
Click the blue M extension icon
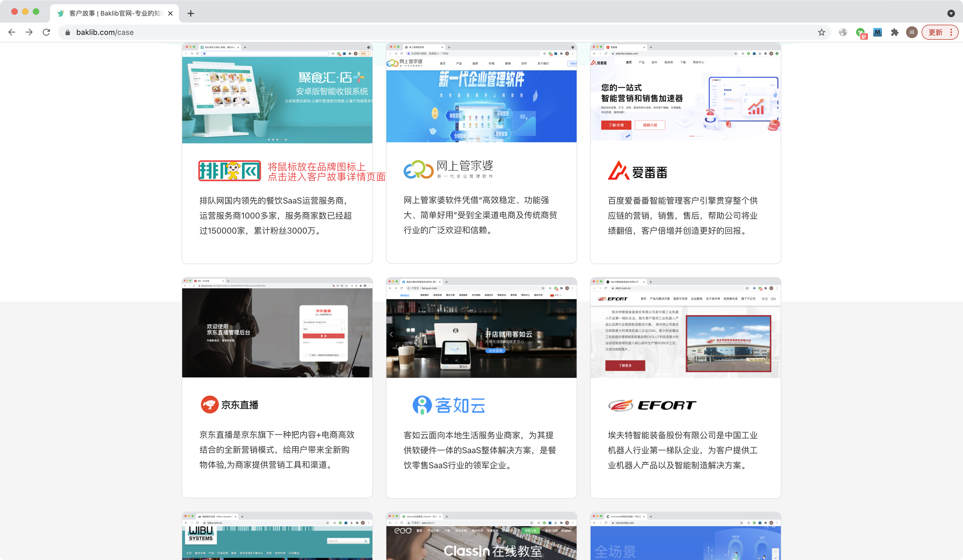877,32
